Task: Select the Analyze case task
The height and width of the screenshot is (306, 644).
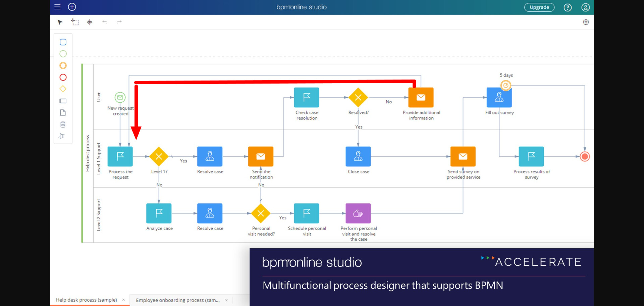Action: [x=159, y=213]
